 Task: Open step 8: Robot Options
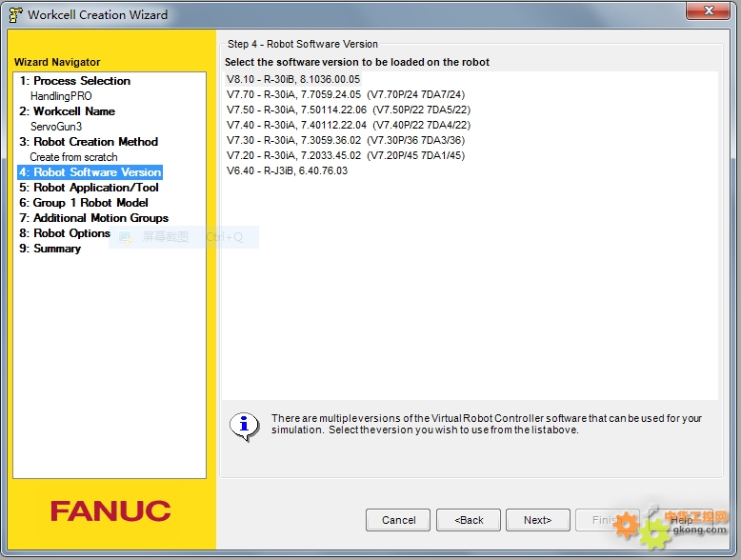click(64, 233)
